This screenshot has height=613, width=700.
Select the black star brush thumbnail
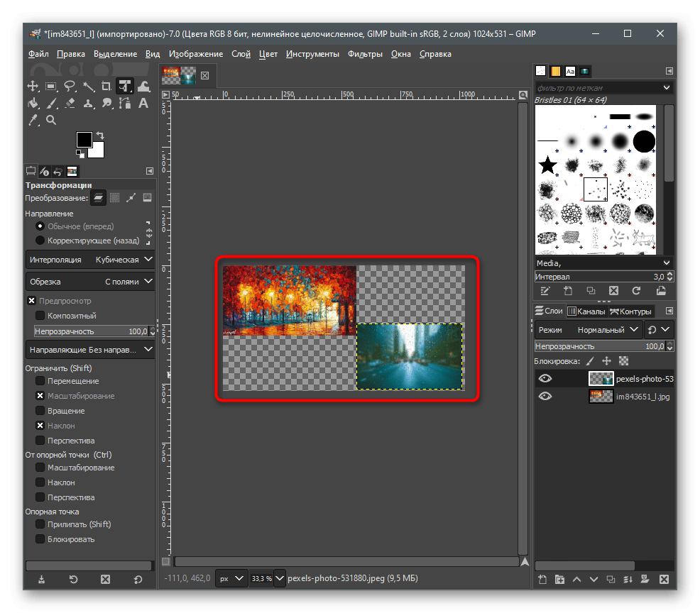[548, 165]
